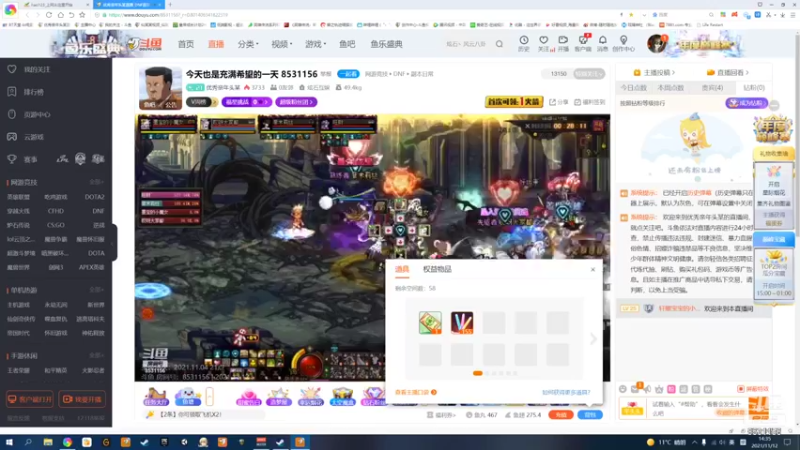Toggle the 屏蔽特效 block-effects option
800x450 pixels.
pyautogui.click(x=753, y=389)
